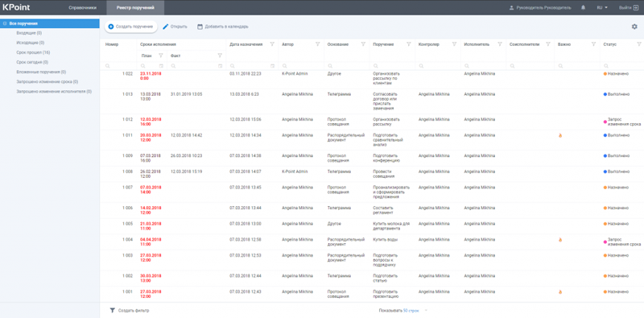The image size is (644, 318).
Task: Click Другое basis in row 1 005
Action: pyautogui.click(x=334, y=224)
